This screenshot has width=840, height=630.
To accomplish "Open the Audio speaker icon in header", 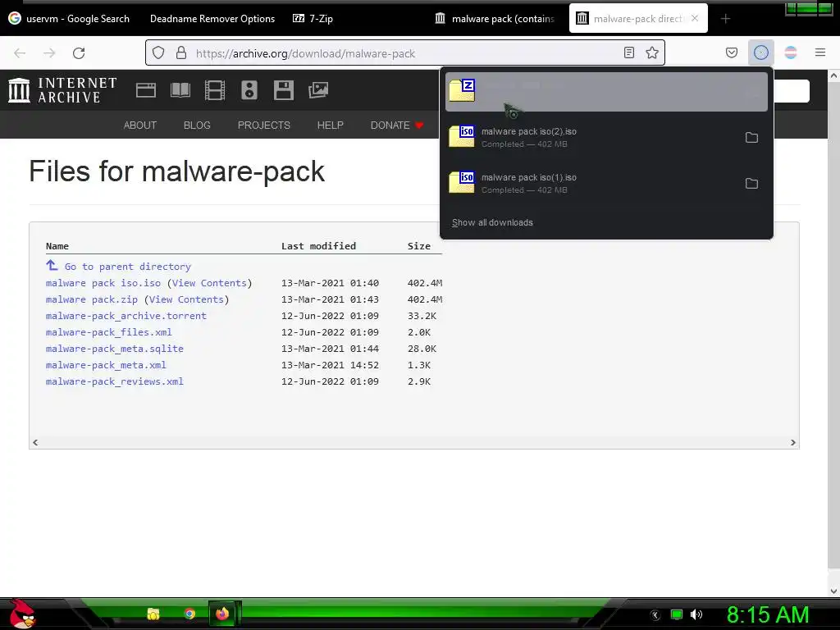I will click(249, 90).
